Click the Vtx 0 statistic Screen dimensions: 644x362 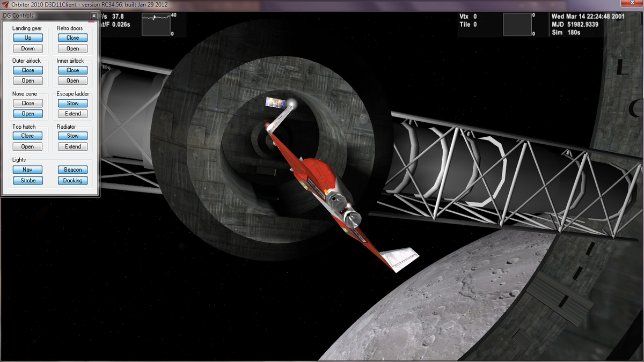click(468, 17)
